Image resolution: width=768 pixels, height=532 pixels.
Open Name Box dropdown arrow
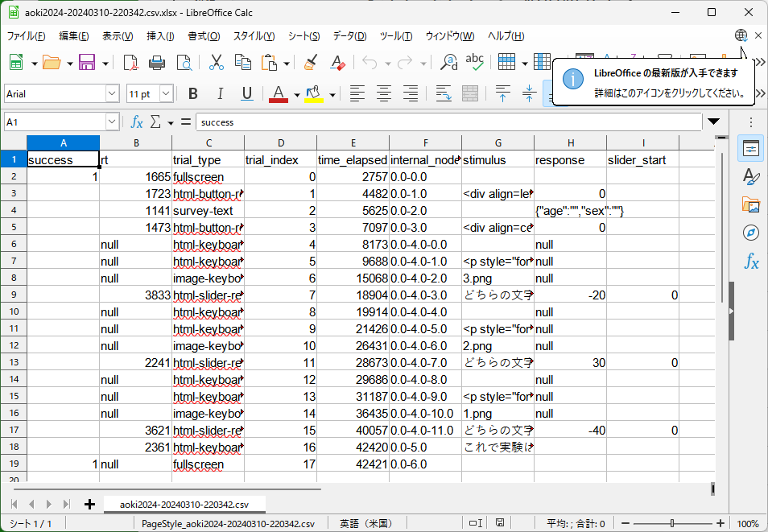[x=112, y=122]
